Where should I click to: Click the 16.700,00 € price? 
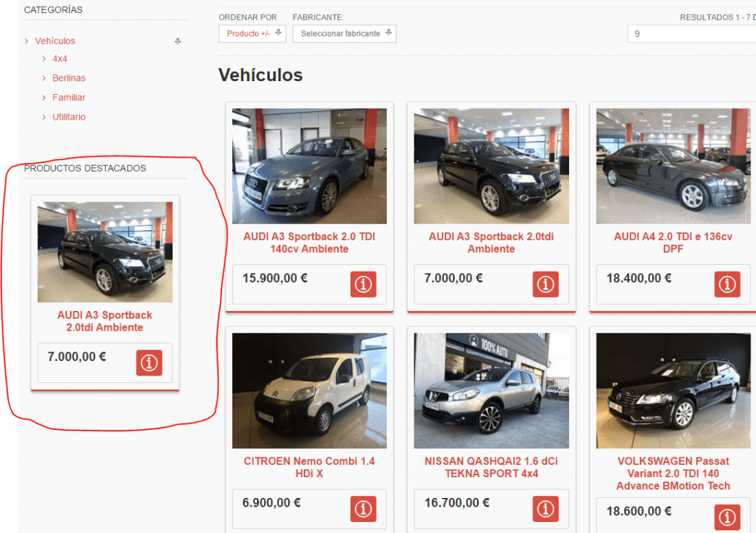click(x=457, y=503)
